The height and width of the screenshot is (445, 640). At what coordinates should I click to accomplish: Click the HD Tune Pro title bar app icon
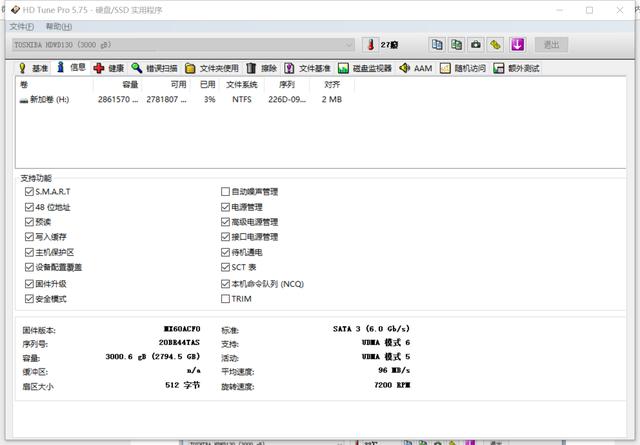(x=15, y=9)
